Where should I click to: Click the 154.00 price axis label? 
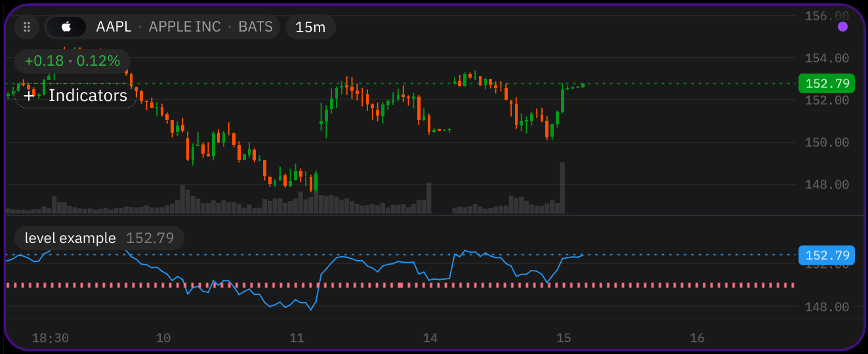point(827,58)
